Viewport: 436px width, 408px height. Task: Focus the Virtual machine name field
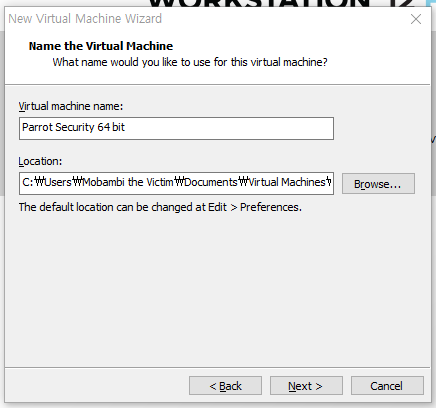click(176, 128)
